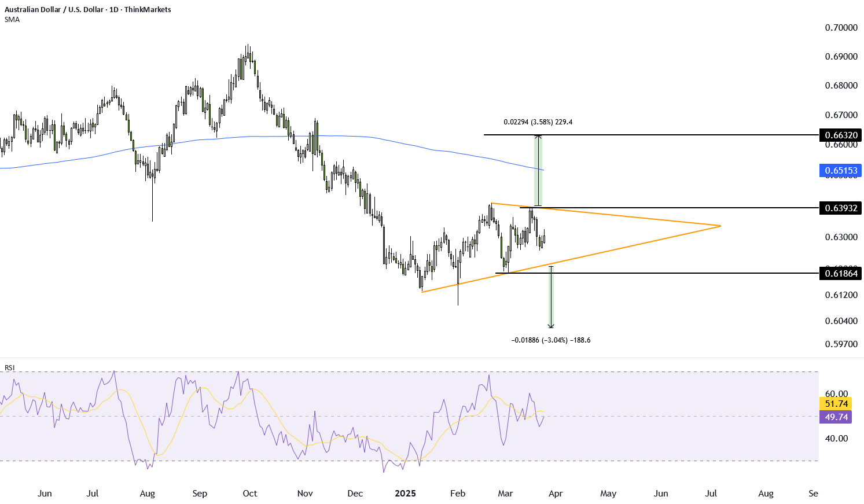
Task: Select the yellow RSI average value 51.74
Action: click(x=836, y=404)
